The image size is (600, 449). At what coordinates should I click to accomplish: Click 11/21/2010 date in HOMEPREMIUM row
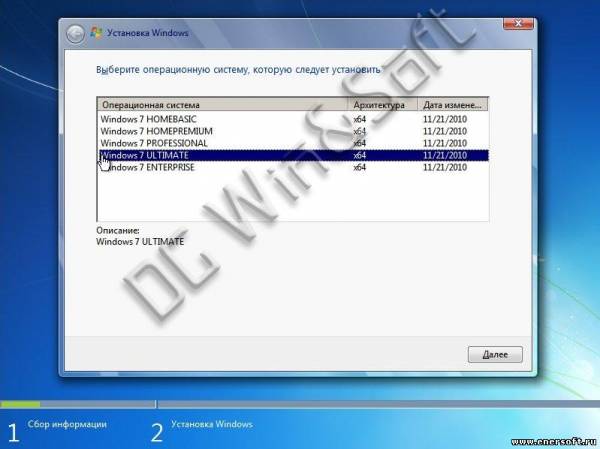coord(445,131)
